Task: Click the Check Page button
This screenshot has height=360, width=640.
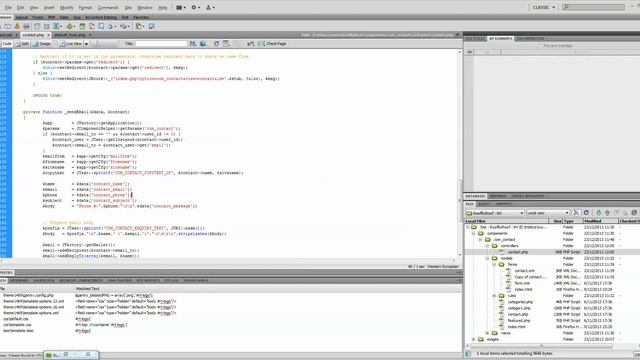Action: click(x=272, y=44)
